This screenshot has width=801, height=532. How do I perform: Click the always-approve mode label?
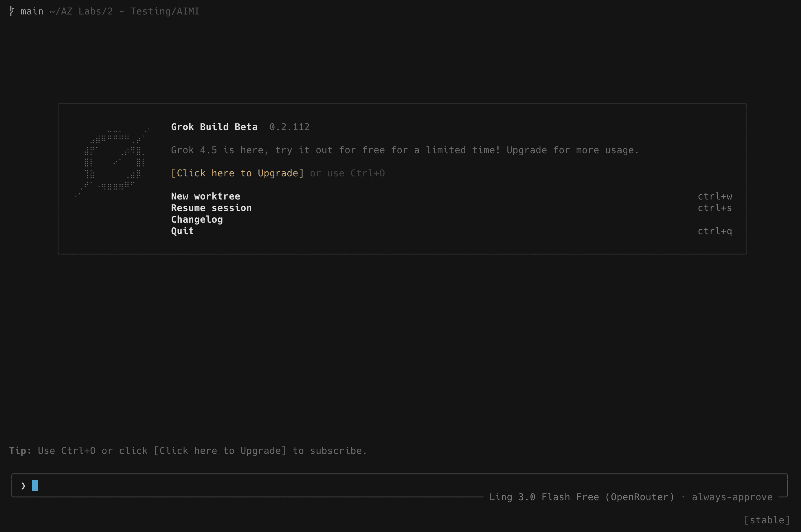click(x=732, y=497)
